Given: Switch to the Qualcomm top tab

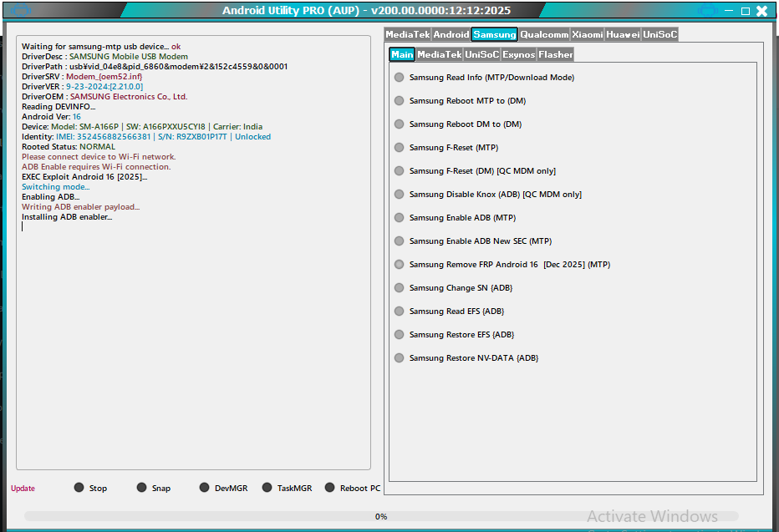Looking at the screenshot, I should 543,34.
